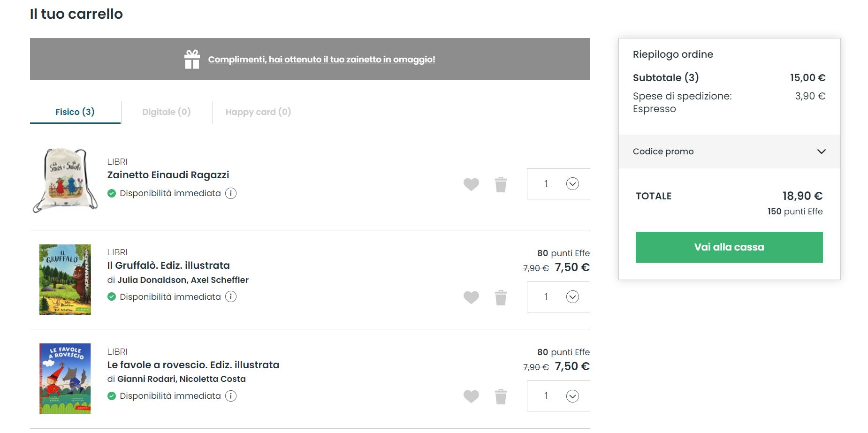Select the Fisico (3) tab
This screenshot has width=868, height=433.
(75, 112)
